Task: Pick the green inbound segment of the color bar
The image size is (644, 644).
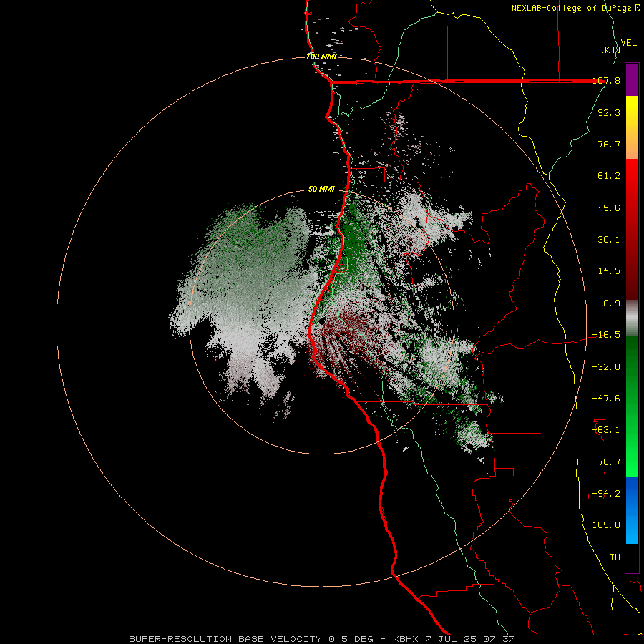Action: tap(632, 406)
